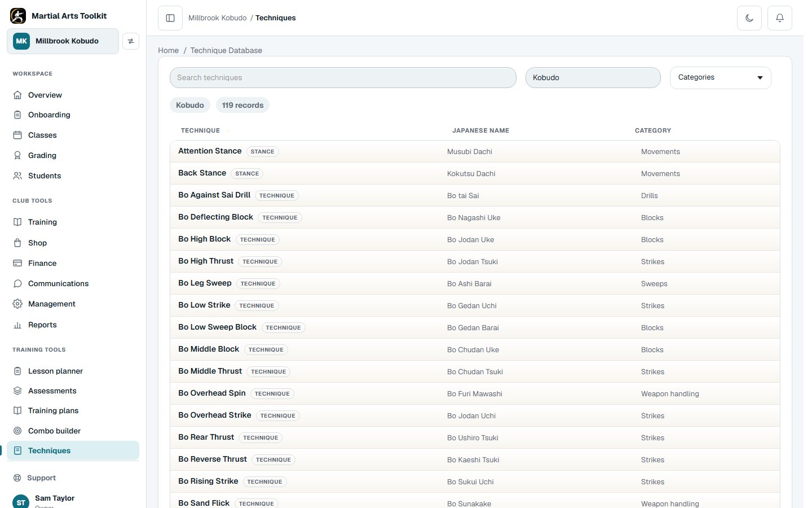Switch club using swap arrows icon
The width and height of the screenshot is (812, 508).
131,41
